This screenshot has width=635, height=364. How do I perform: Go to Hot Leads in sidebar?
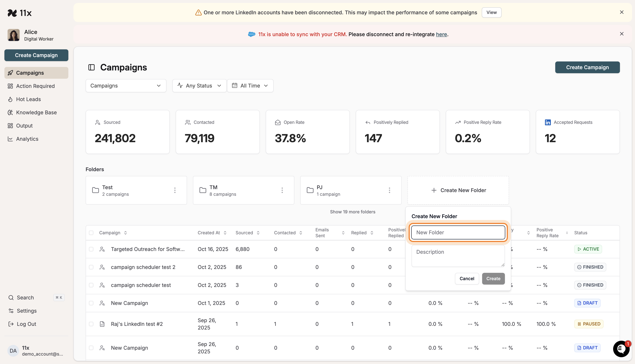28,99
